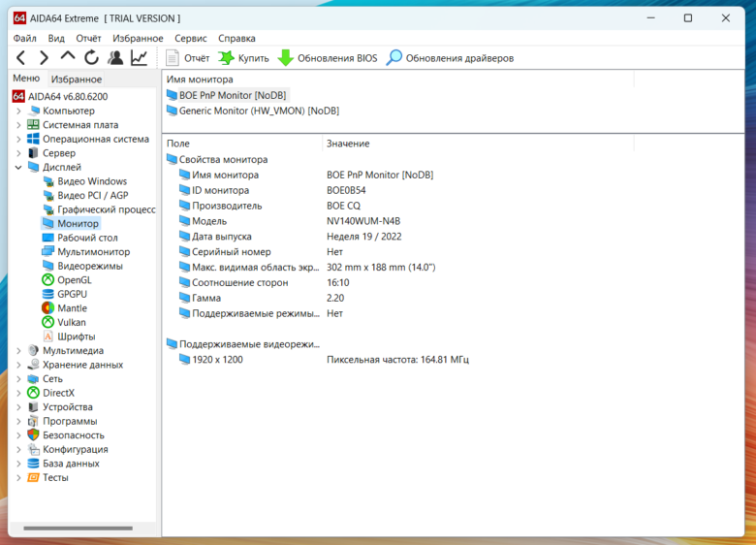Go forward with the right arrow icon
The image size is (756, 545).
tap(44, 58)
